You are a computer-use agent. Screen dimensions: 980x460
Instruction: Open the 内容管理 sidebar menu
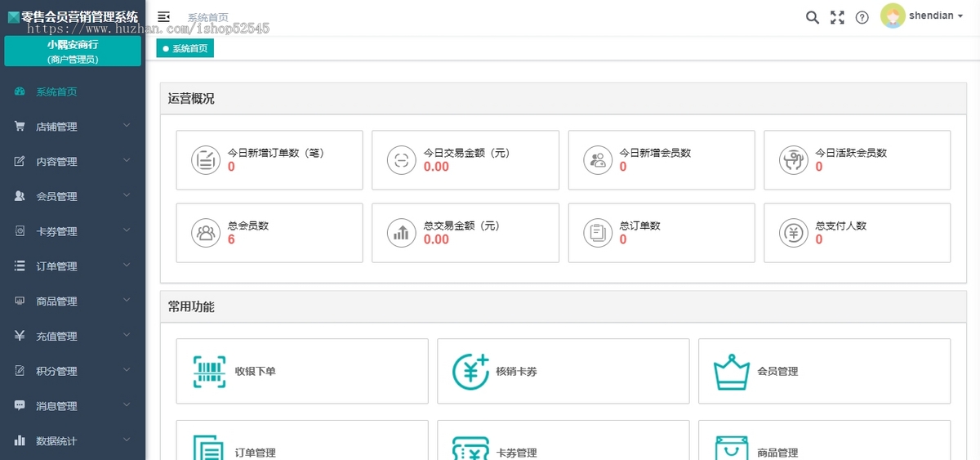click(73, 162)
